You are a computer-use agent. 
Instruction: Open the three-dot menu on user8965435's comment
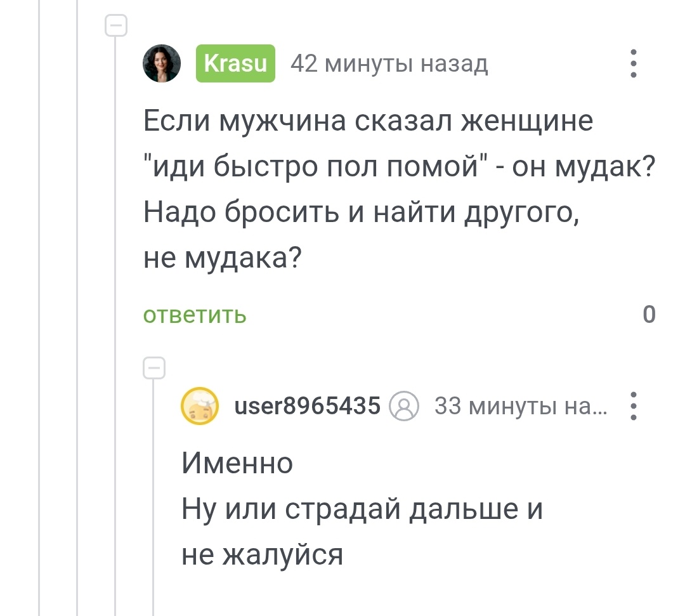[632, 407]
